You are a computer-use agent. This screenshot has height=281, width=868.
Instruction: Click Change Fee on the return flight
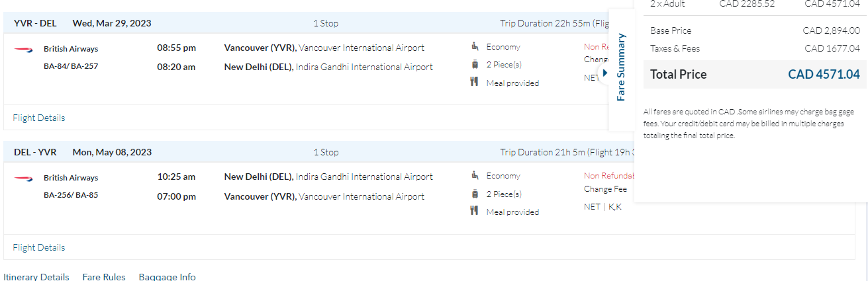[605, 189]
